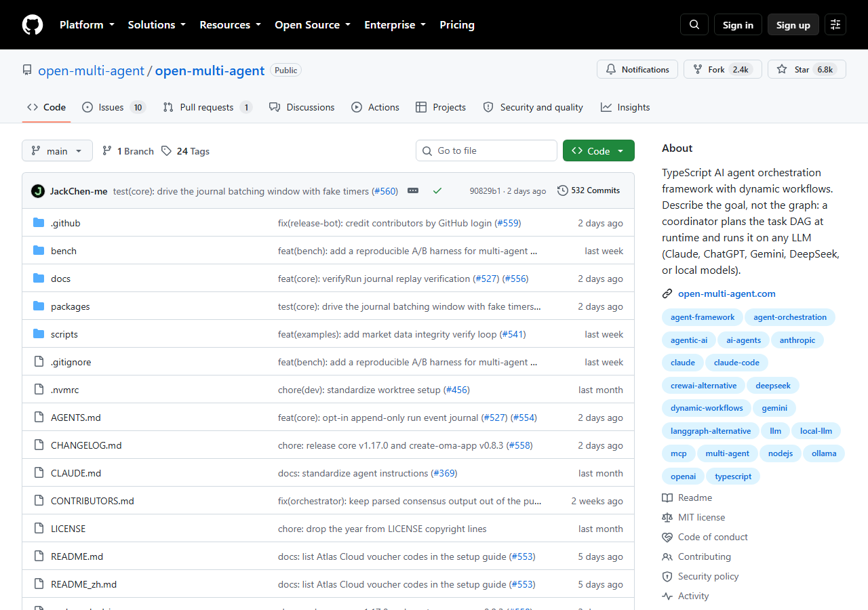Click the shield icon beside Security policy
This screenshot has width=868, height=610.
pyautogui.click(x=667, y=576)
